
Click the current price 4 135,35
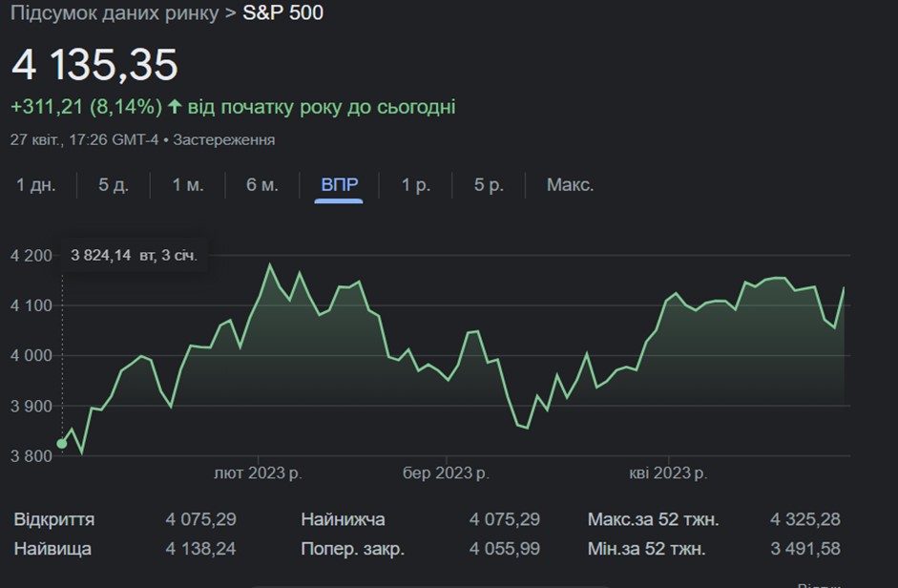click(95, 64)
